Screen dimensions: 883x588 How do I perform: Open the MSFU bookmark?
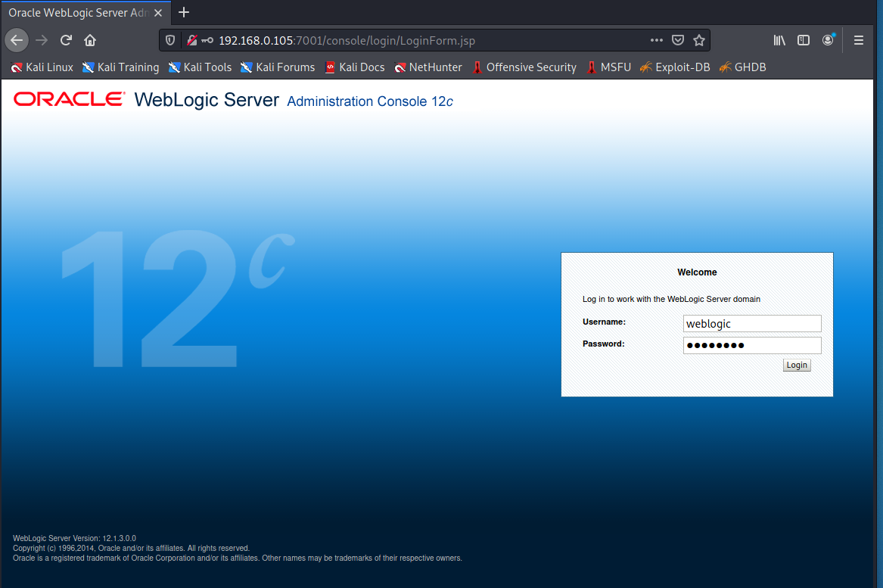point(608,67)
